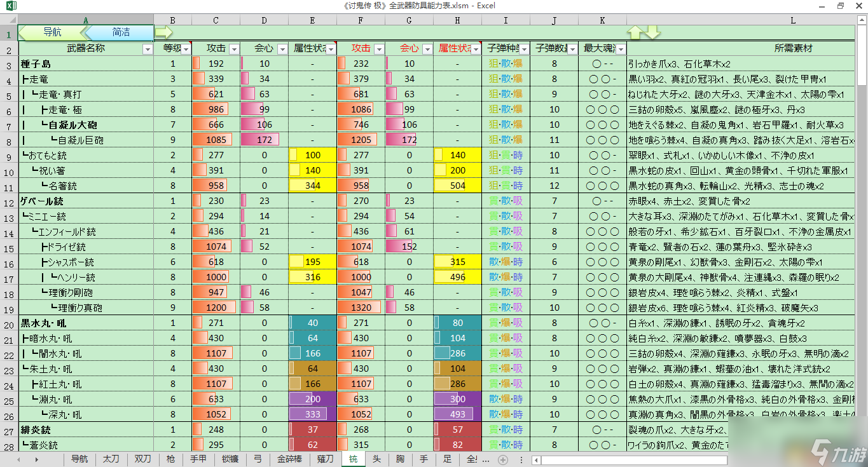Click materials cell starting with 赤眼x4
Screen dimensions: 868x467
coord(741,201)
